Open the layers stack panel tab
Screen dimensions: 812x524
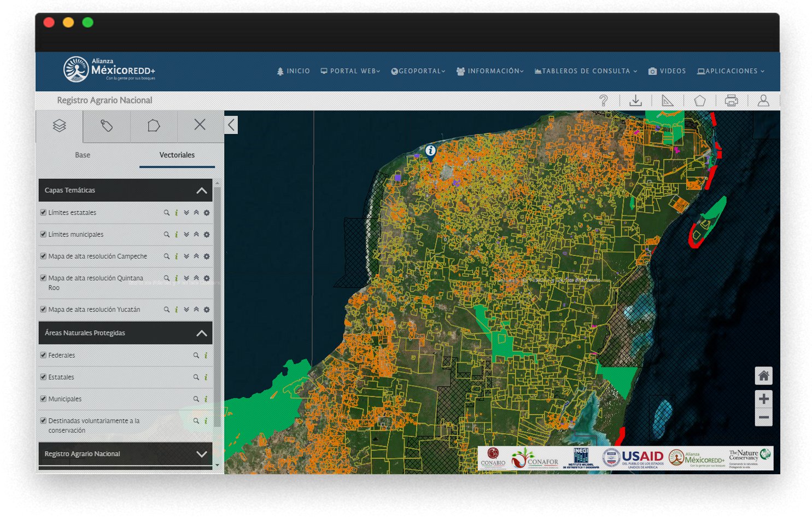[x=60, y=126]
